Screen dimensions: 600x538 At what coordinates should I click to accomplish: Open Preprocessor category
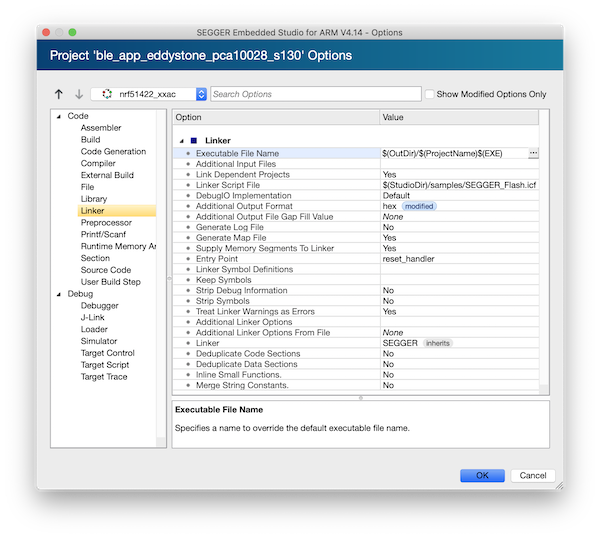[106, 223]
